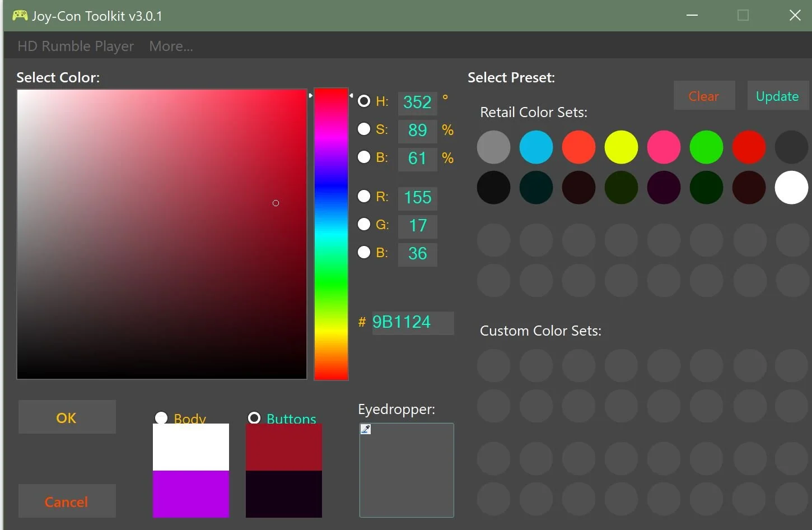
Task: Click the Clear preset button
Action: pyautogui.click(x=704, y=96)
